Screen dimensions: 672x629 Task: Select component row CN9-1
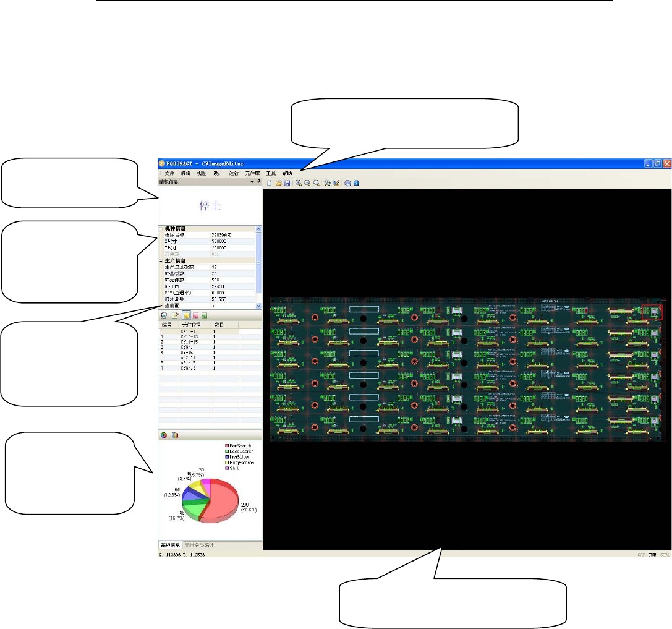point(210,348)
